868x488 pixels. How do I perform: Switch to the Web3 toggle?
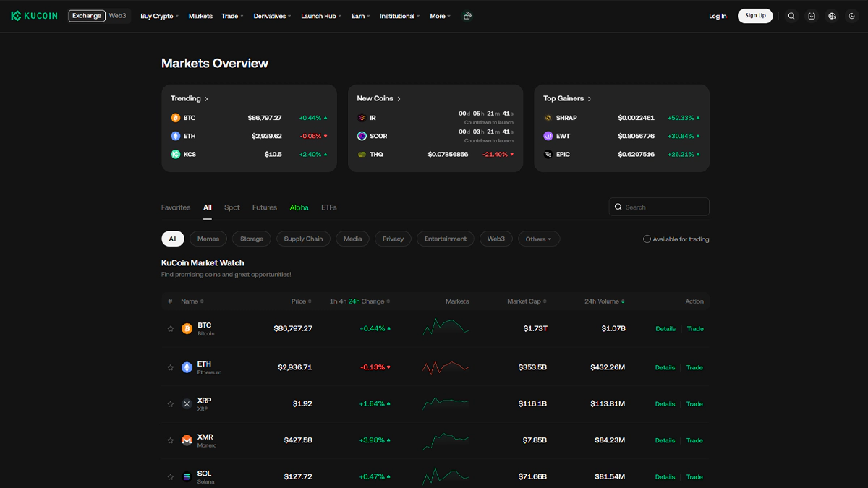[118, 16]
